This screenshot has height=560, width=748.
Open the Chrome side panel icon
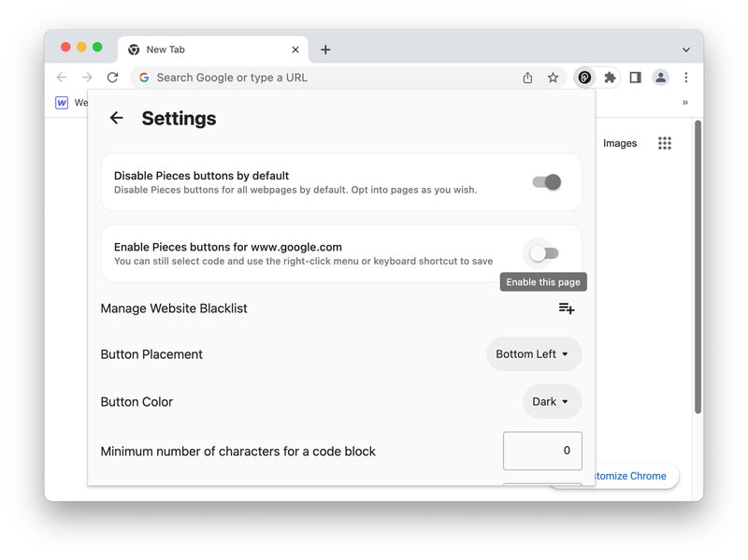click(x=636, y=78)
